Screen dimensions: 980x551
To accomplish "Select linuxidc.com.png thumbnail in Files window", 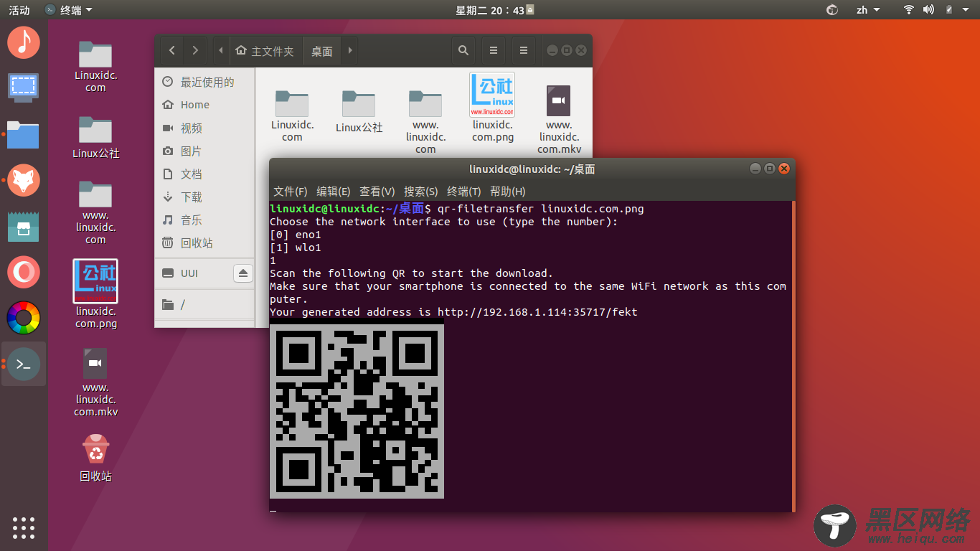I will coord(493,108).
